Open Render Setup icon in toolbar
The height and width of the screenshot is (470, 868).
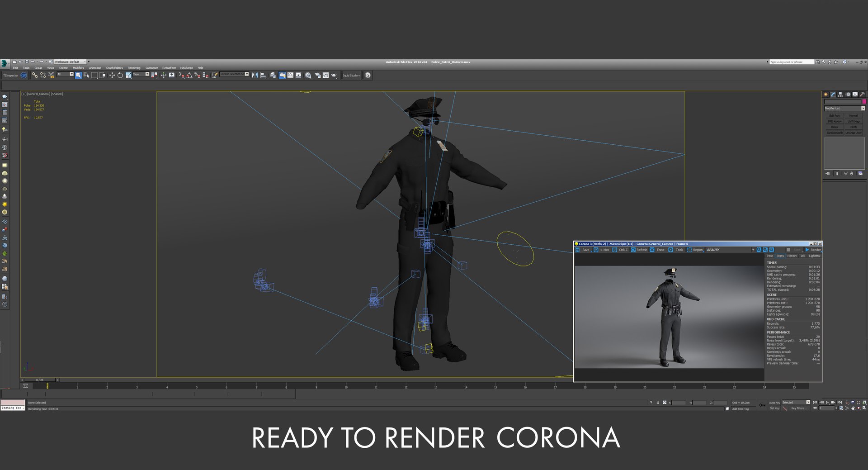317,75
